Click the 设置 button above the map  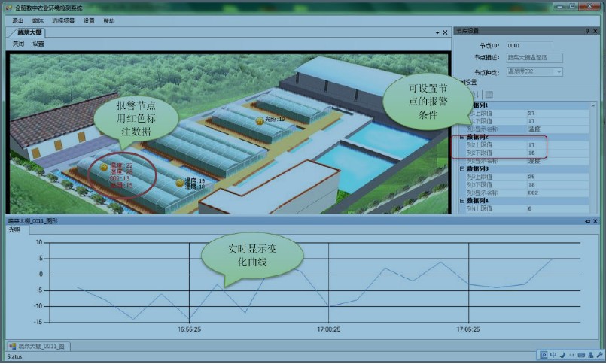[x=38, y=44]
